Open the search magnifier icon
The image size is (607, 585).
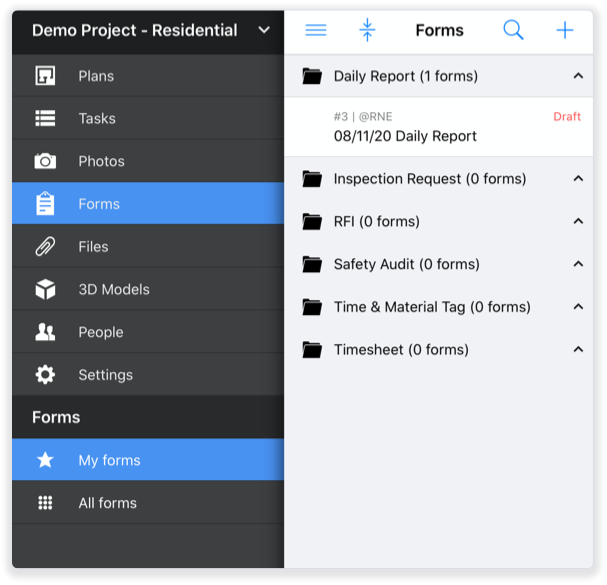point(513,30)
